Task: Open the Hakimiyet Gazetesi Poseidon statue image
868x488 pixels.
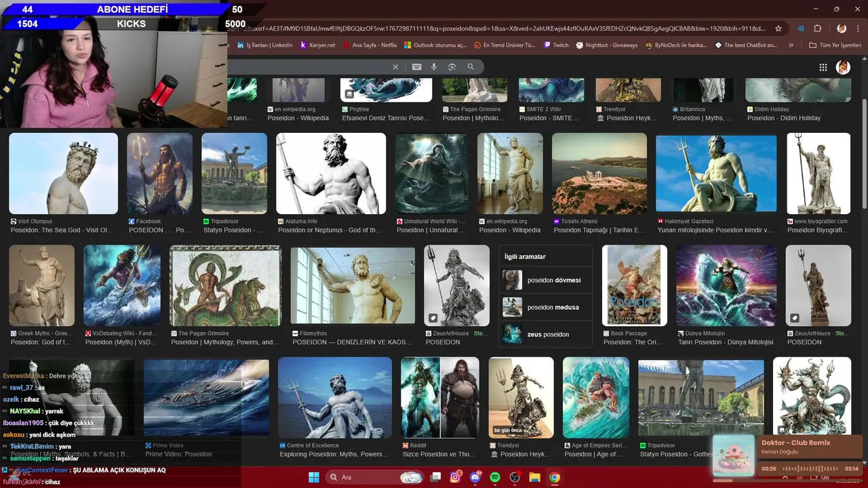Action: click(716, 174)
